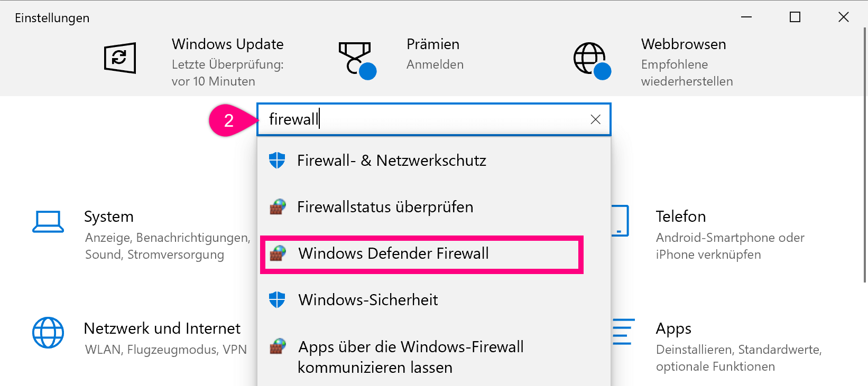Click the Netzwerk und Internet globe icon
The width and height of the screenshot is (868, 386).
tap(48, 333)
